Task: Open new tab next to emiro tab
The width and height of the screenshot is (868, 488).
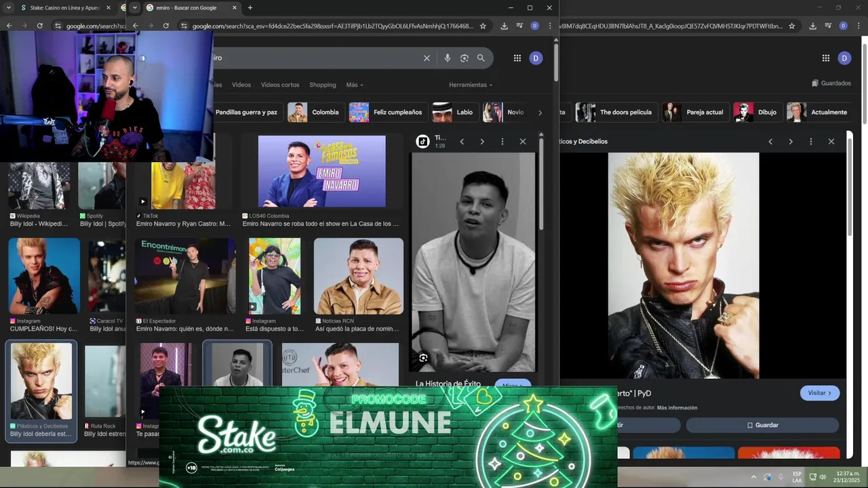Action: pos(250,7)
